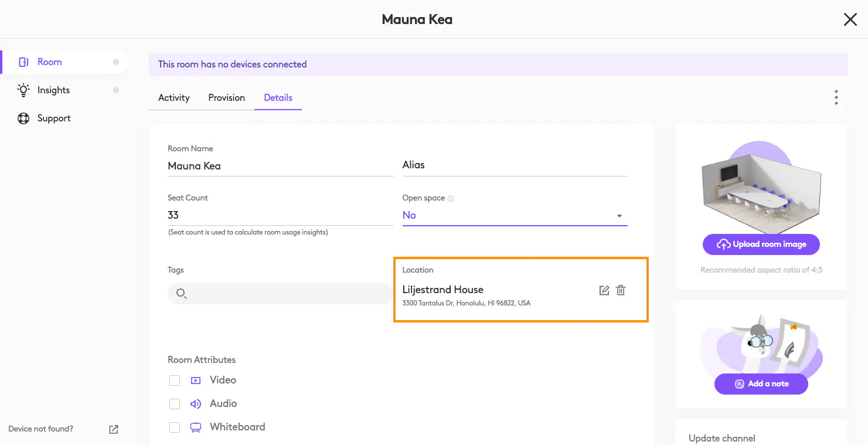Screen dimensions: 868x445
Task: Click the Room door icon in sidebar
Action: pyautogui.click(x=23, y=62)
